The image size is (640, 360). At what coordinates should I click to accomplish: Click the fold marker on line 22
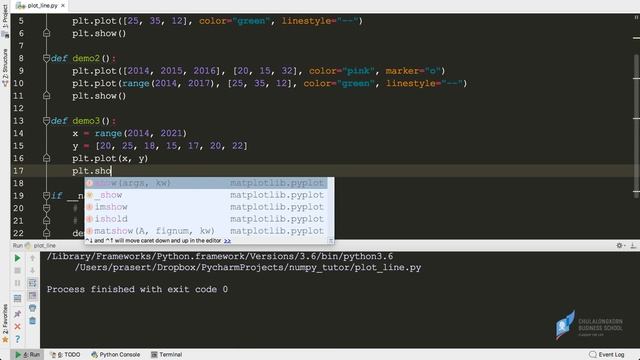(x=47, y=233)
